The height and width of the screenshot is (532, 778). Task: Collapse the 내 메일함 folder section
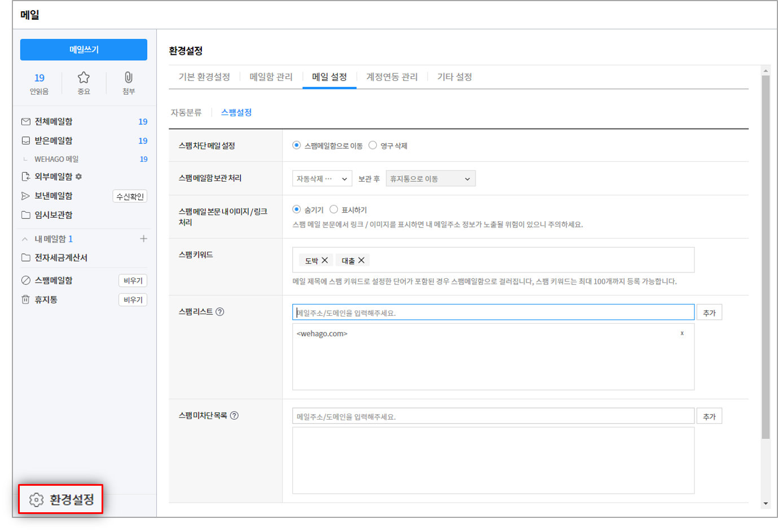pyautogui.click(x=25, y=239)
